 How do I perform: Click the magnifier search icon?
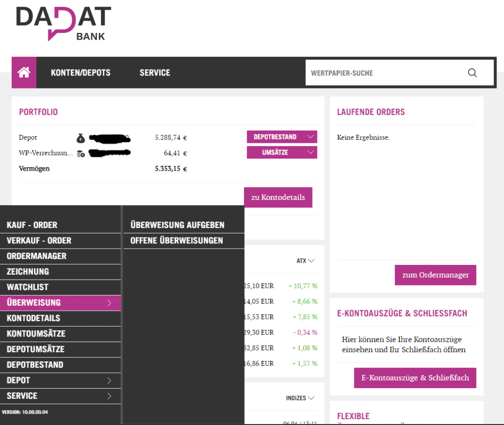coord(472,73)
